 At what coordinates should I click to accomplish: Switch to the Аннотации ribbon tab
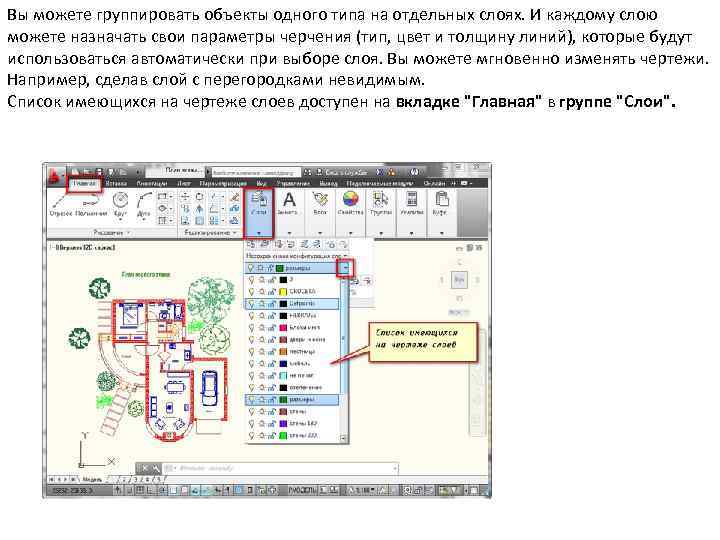152,183
